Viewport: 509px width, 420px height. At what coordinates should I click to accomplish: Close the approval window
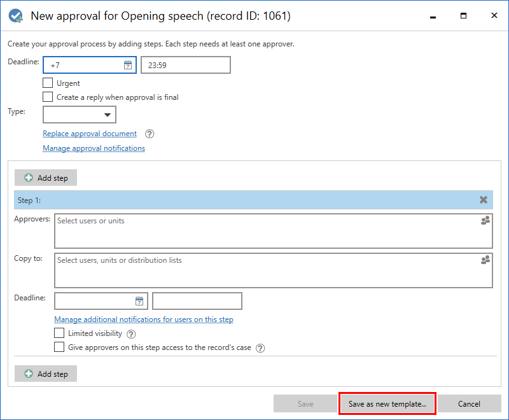pyautogui.click(x=494, y=15)
